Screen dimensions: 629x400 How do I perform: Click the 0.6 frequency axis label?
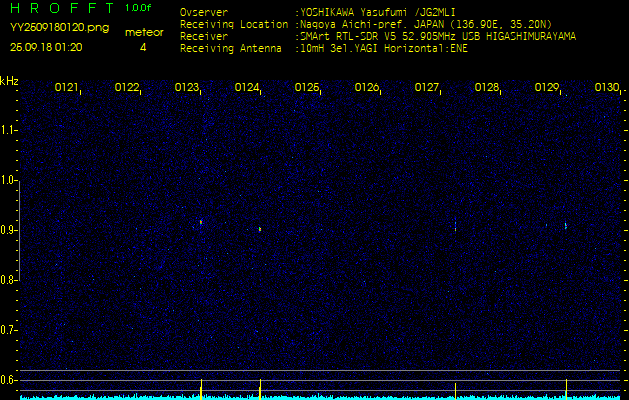(8, 380)
